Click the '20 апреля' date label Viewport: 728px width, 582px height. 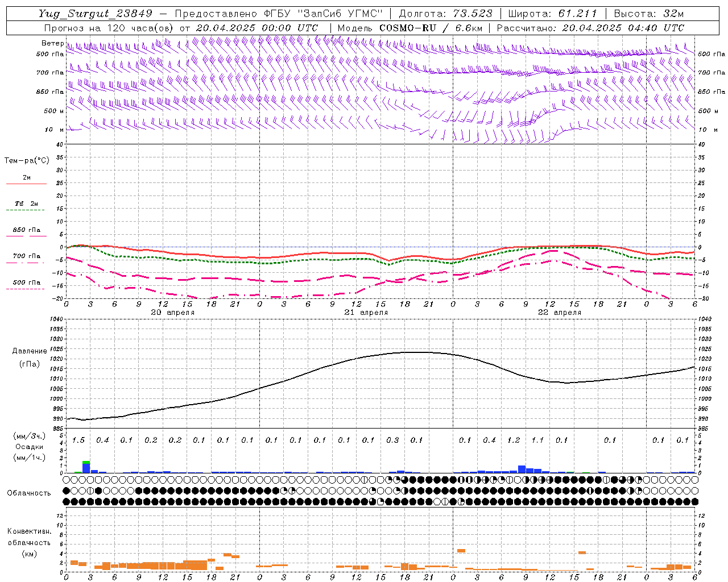(x=173, y=313)
